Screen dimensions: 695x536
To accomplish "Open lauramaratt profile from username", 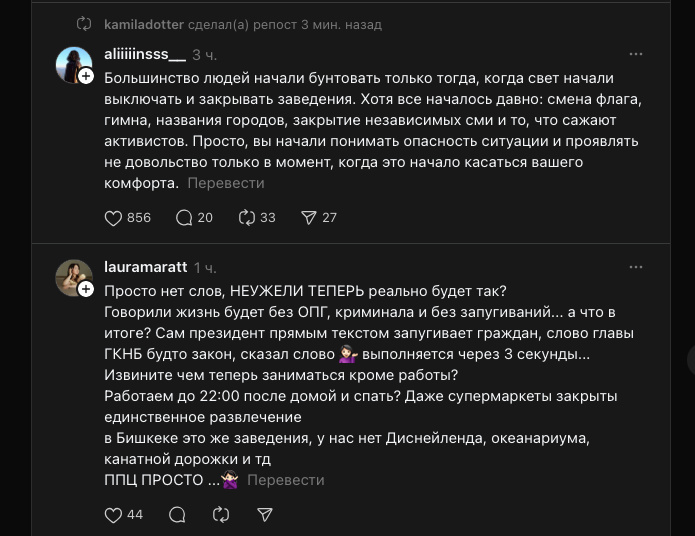I will tap(145, 267).
